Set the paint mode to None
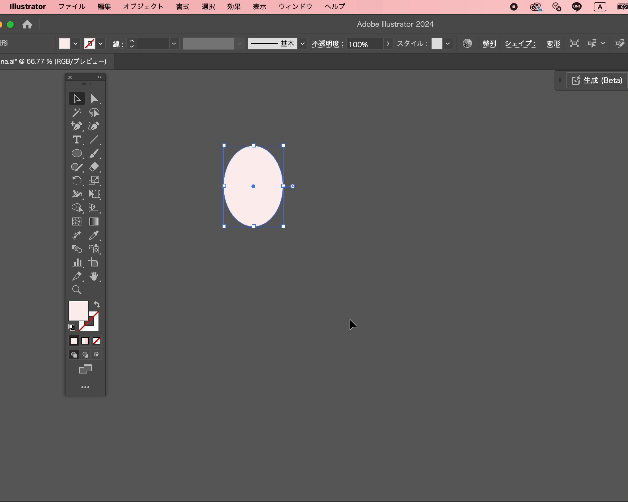This screenshot has height=502, width=628. tap(96, 341)
